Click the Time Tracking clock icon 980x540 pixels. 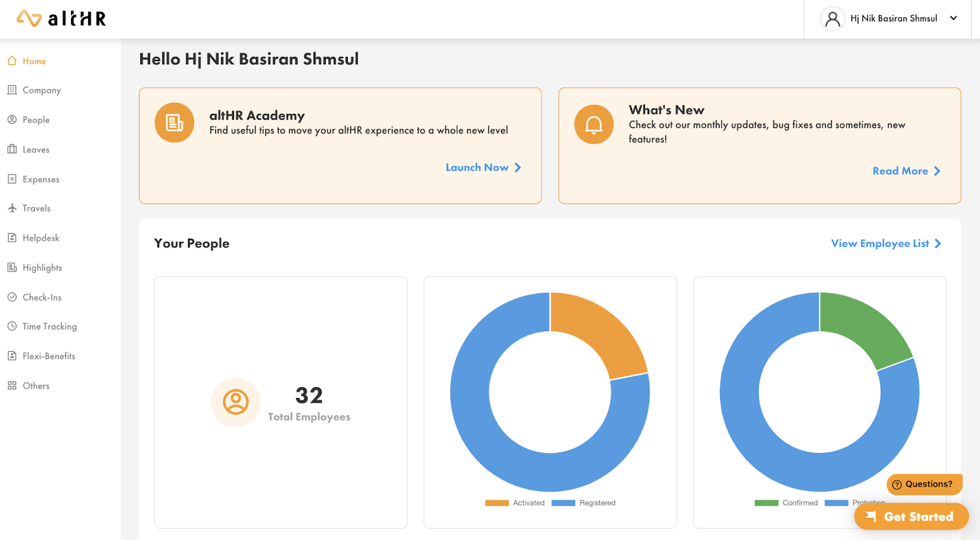(12, 326)
